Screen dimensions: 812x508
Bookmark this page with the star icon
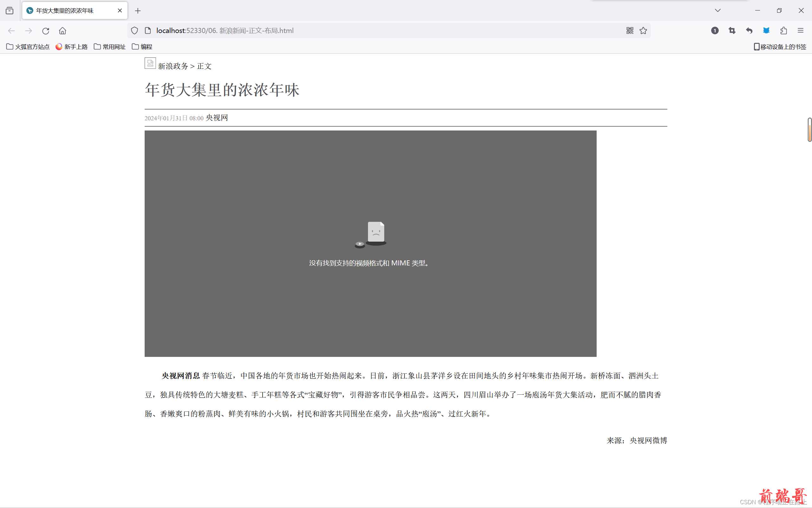643,30
